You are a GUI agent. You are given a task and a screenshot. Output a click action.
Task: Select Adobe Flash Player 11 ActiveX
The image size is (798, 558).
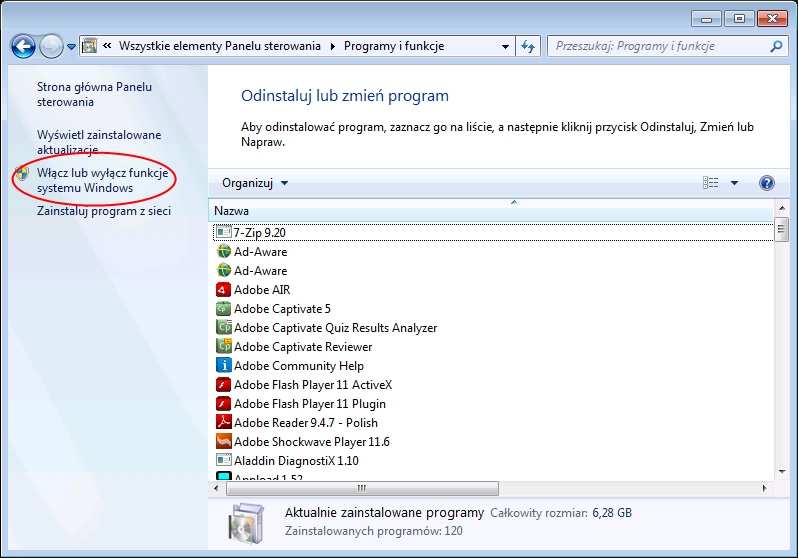pyautogui.click(x=313, y=384)
